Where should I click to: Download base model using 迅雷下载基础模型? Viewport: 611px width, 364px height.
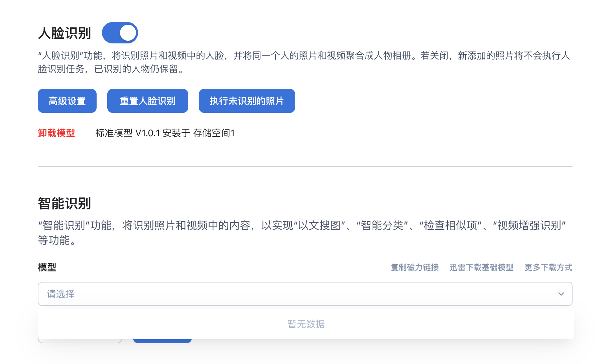click(x=481, y=267)
